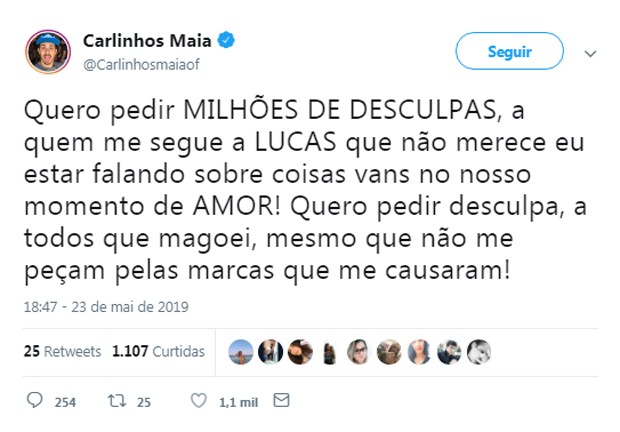Expand the tweet options chevron
Viewport: 620px width, 432px height.
590,52
